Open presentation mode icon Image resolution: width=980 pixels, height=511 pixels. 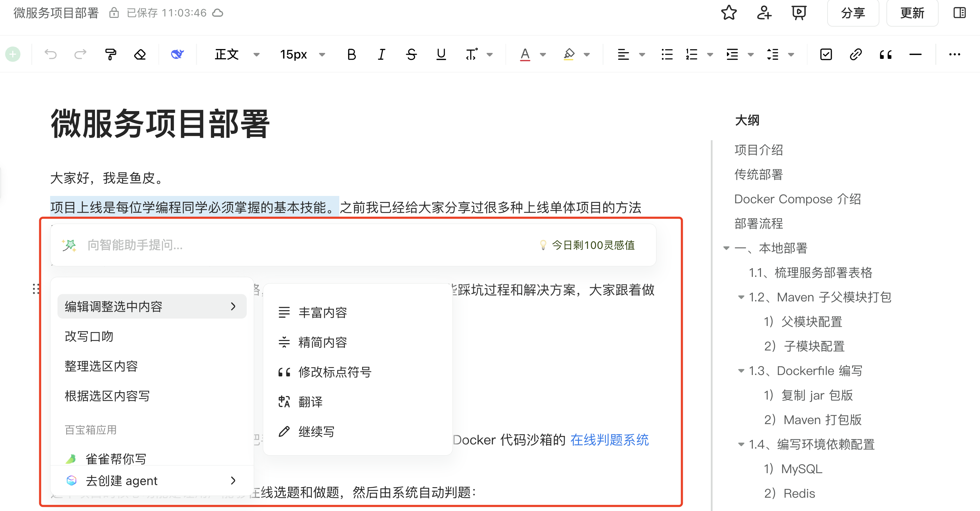point(798,13)
